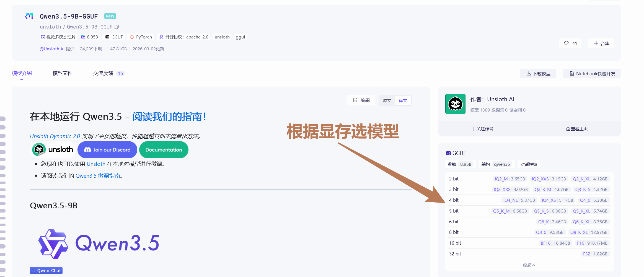Click Join our Discord button
This screenshot has height=277, width=644.
tap(107, 150)
